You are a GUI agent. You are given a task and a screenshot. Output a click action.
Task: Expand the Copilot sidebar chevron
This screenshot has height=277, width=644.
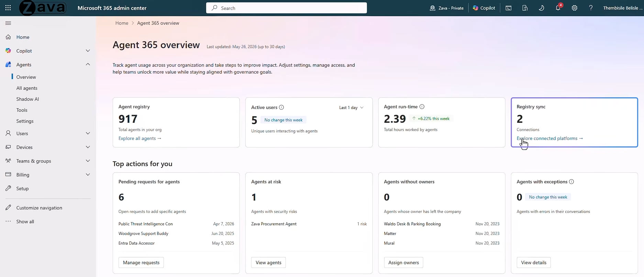(x=88, y=51)
